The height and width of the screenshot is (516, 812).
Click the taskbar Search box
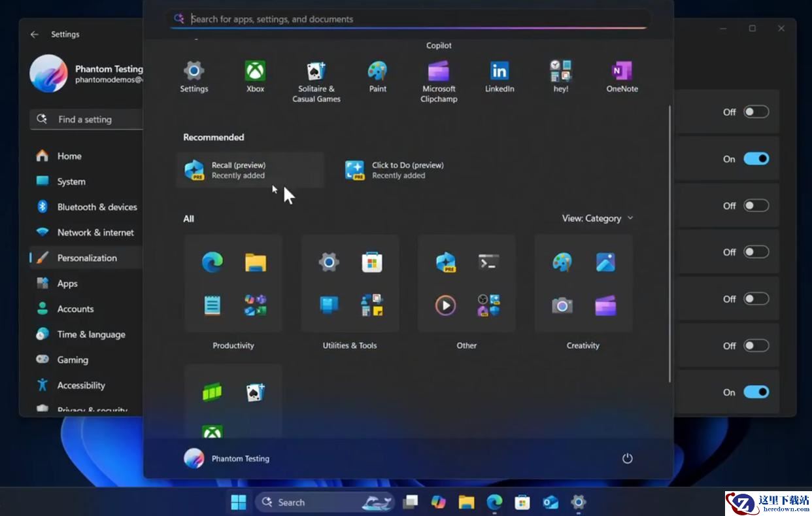[x=325, y=502]
